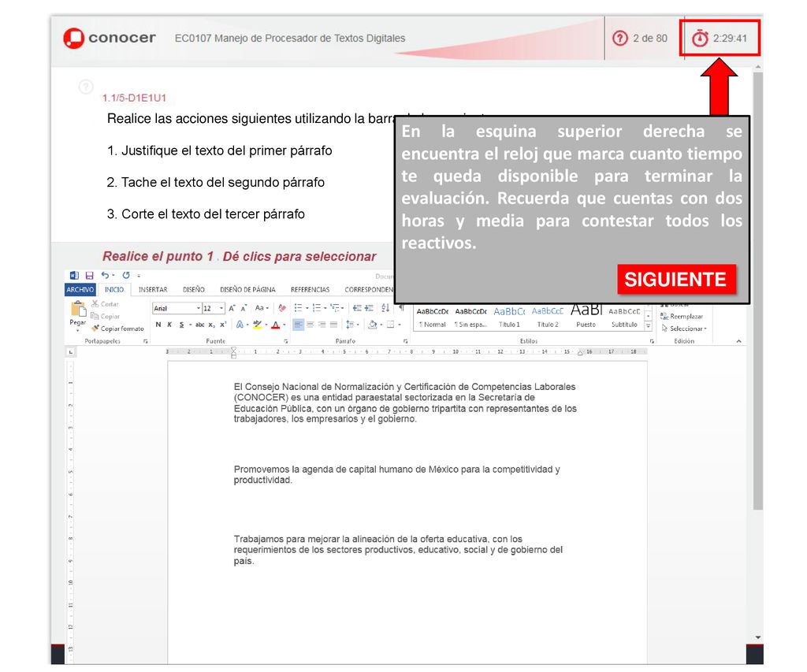Open the DISEÑO DE PÁGINA tab

coord(247,290)
